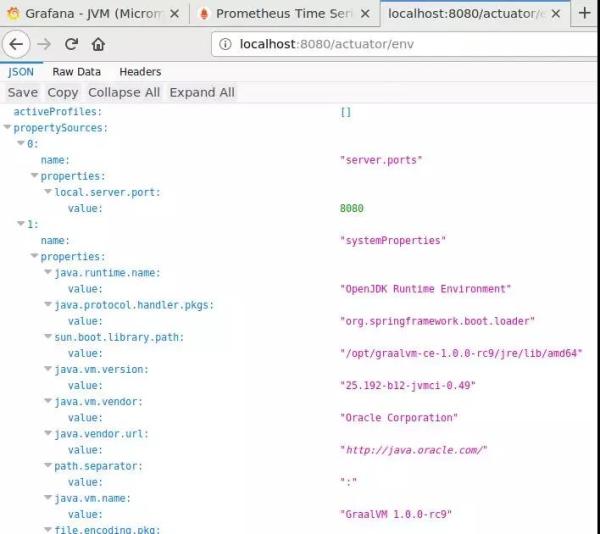
Task: Click the address bar URL field
Action: click(404, 44)
